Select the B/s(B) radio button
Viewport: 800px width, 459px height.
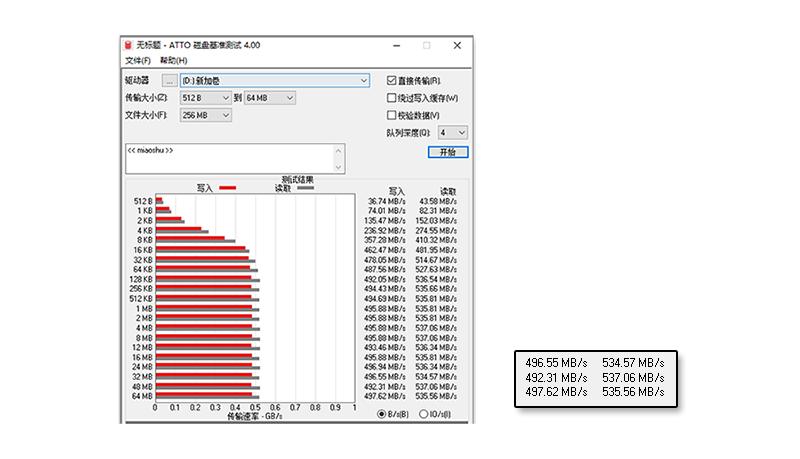coord(381,414)
